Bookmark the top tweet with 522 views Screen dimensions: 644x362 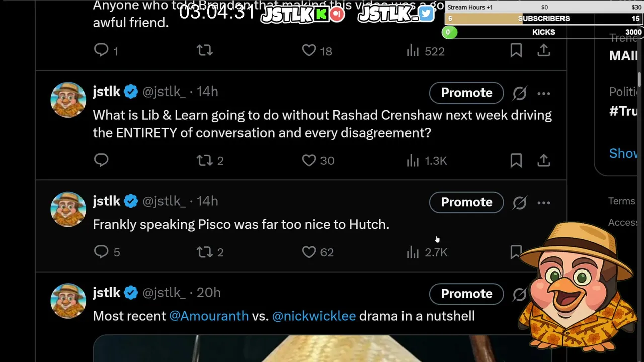(516, 51)
